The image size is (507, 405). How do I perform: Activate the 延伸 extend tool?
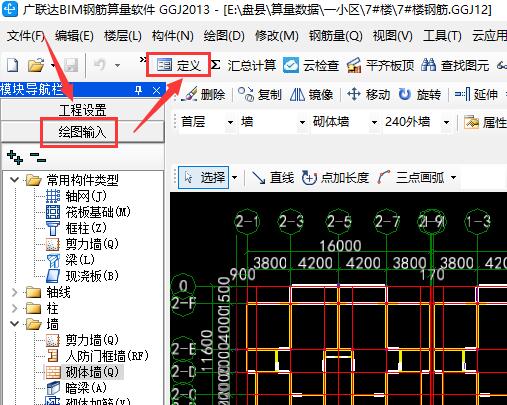476,95
